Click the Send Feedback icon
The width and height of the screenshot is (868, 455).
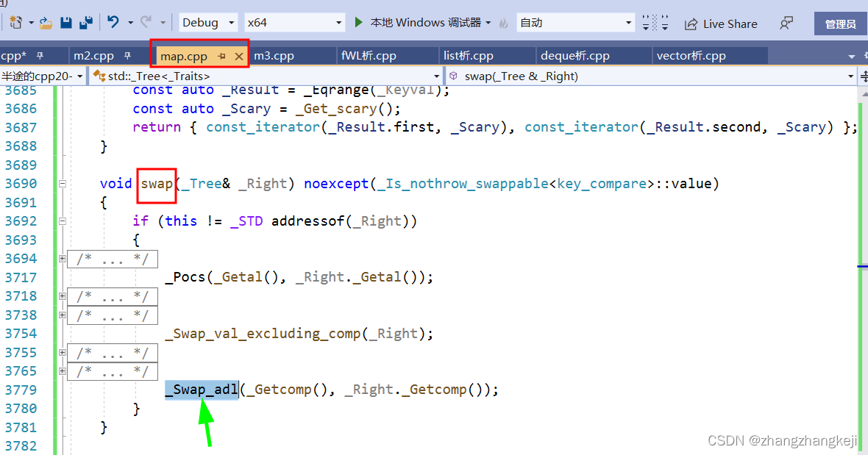tap(786, 24)
